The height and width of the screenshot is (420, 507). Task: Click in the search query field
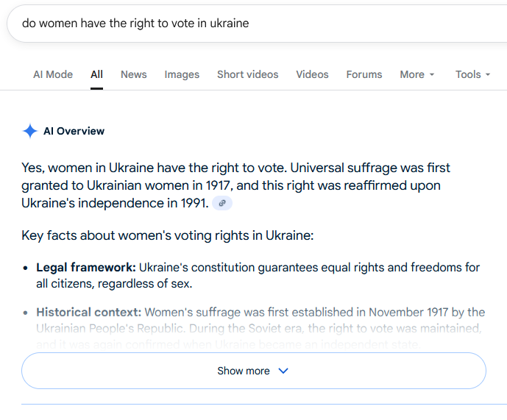[x=221, y=23]
